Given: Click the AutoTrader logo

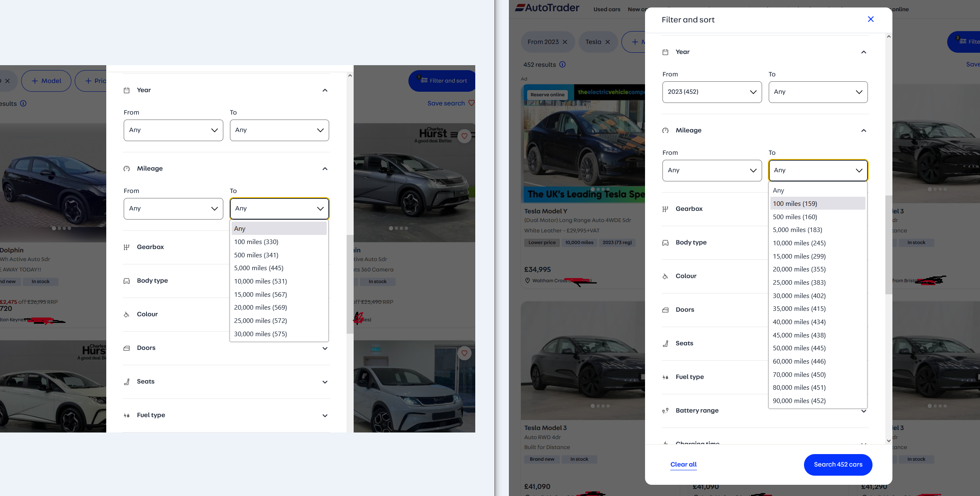Looking at the screenshot, I should (547, 7).
